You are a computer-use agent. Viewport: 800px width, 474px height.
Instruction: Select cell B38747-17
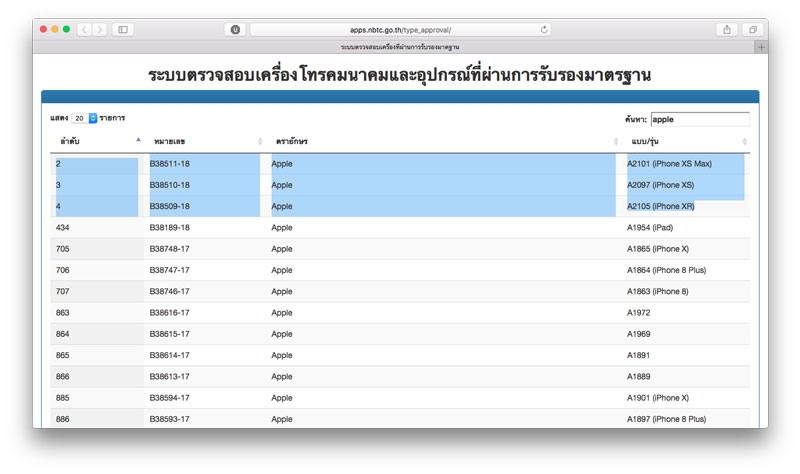[x=169, y=270]
